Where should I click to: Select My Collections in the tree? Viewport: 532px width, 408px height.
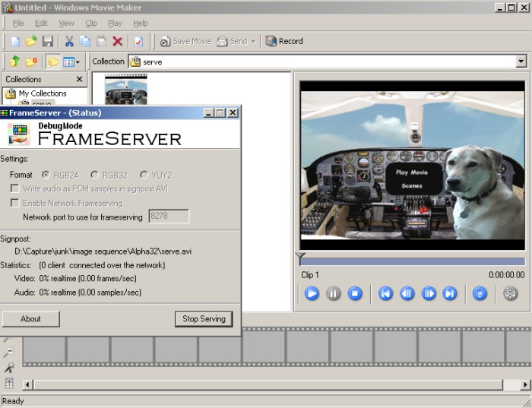coord(43,93)
